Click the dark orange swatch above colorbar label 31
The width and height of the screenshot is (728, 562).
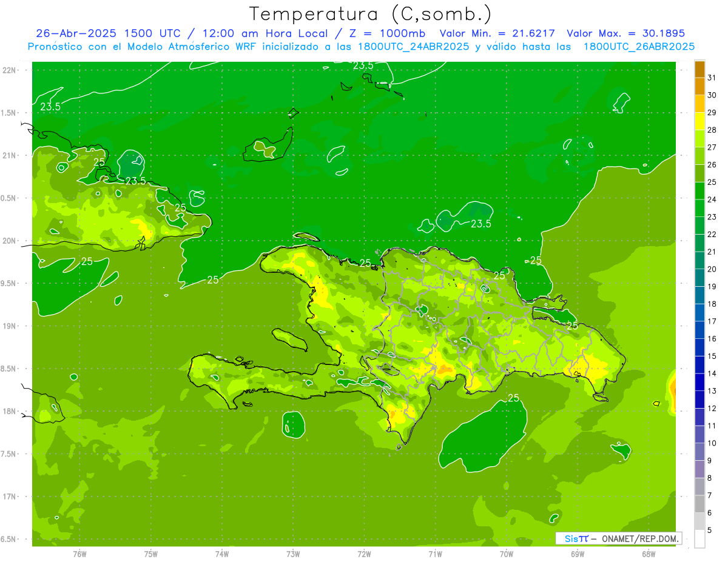[x=699, y=69]
